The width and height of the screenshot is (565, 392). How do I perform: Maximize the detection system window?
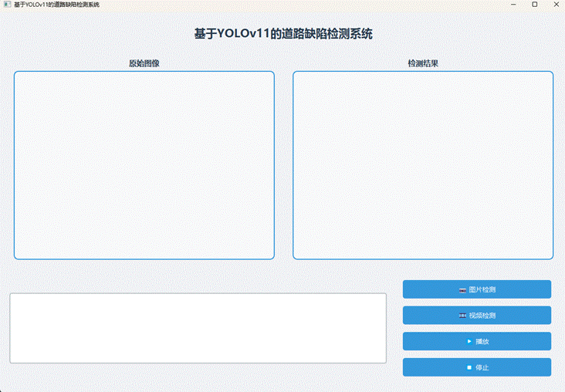(x=535, y=5)
